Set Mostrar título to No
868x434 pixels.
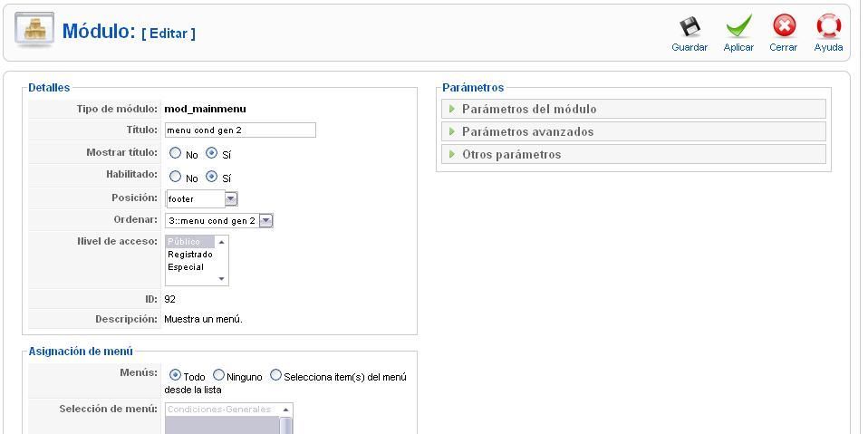175,152
